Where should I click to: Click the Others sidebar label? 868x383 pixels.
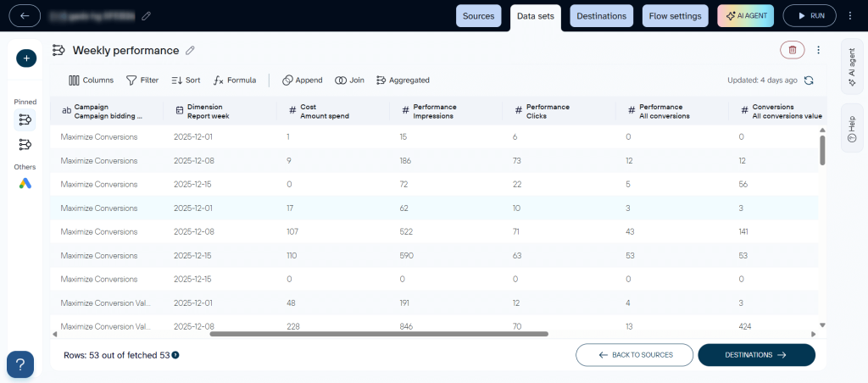[25, 167]
